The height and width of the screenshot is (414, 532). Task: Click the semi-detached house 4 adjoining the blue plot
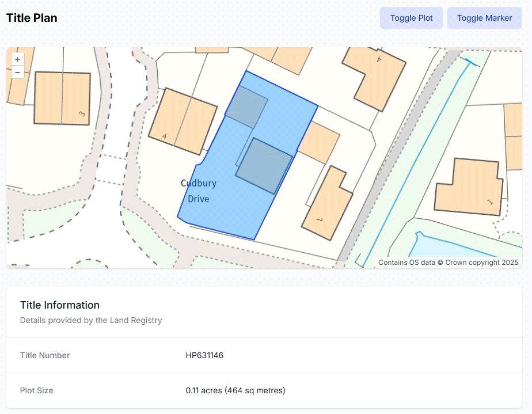pos(183,121)
